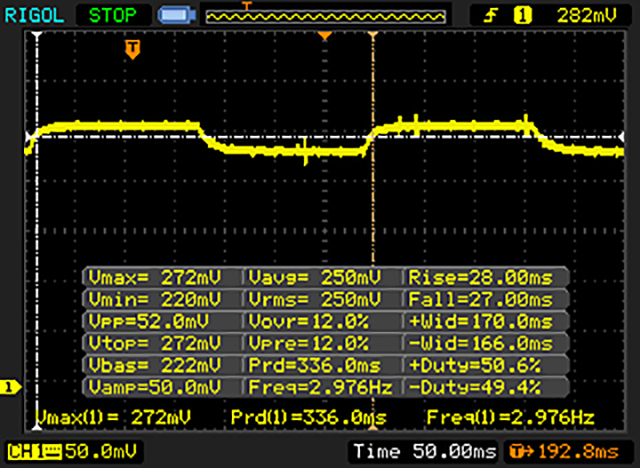The width and height of the screenshot is (640, 468).
Task: Click the Vamp=50.0mV measurement
Action: [x=155, y=387]
